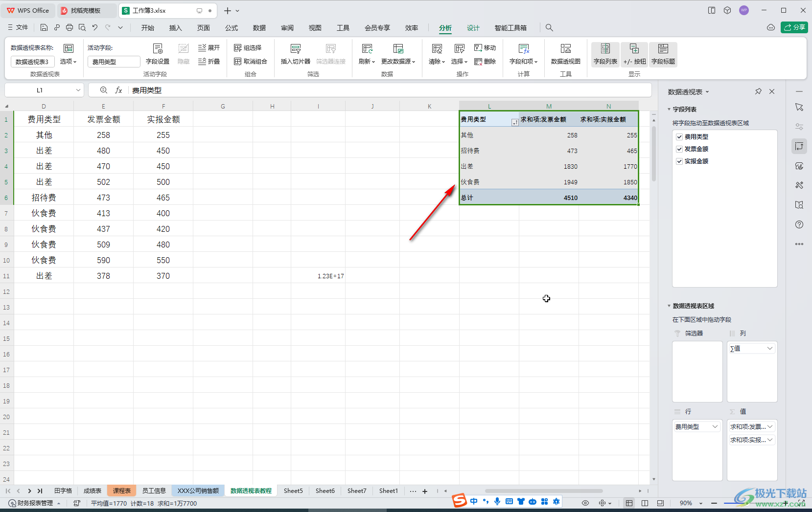Click Clear (清除) pivot table icon
The image size is (812, 512).
[x=437, y=48]
